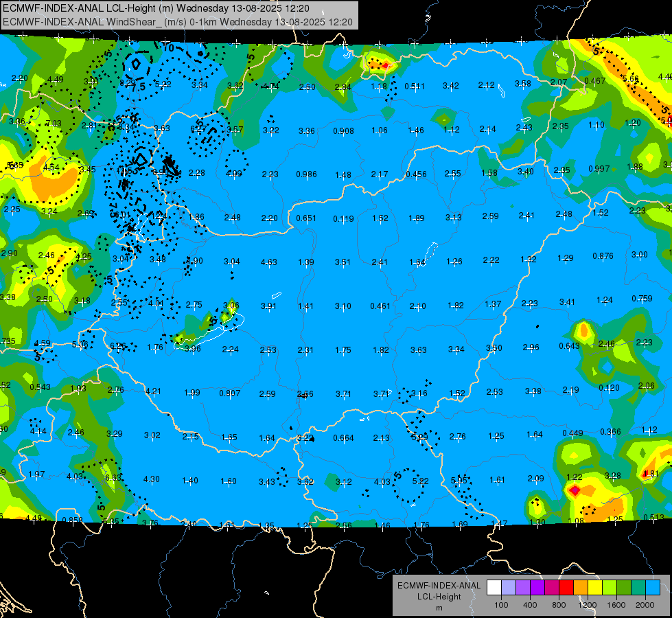The width and height of the screenshot is (672, 618).
Task: Click the wind shear value 5.95
Action: pyautogui.click(x=459, y=481)
